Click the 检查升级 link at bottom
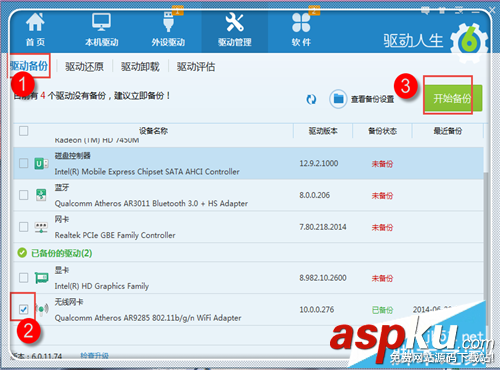 (94, 356)
